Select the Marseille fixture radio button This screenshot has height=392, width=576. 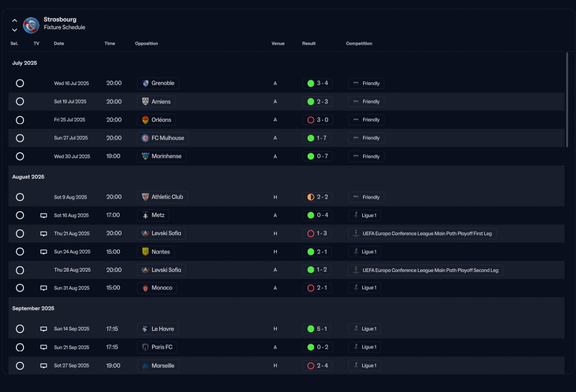[20, 365]
